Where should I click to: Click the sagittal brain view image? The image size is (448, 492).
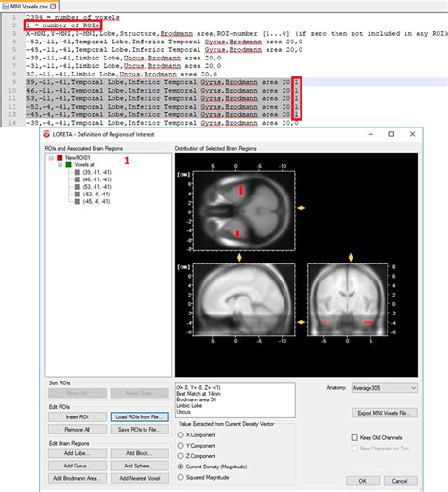[244, 299]
